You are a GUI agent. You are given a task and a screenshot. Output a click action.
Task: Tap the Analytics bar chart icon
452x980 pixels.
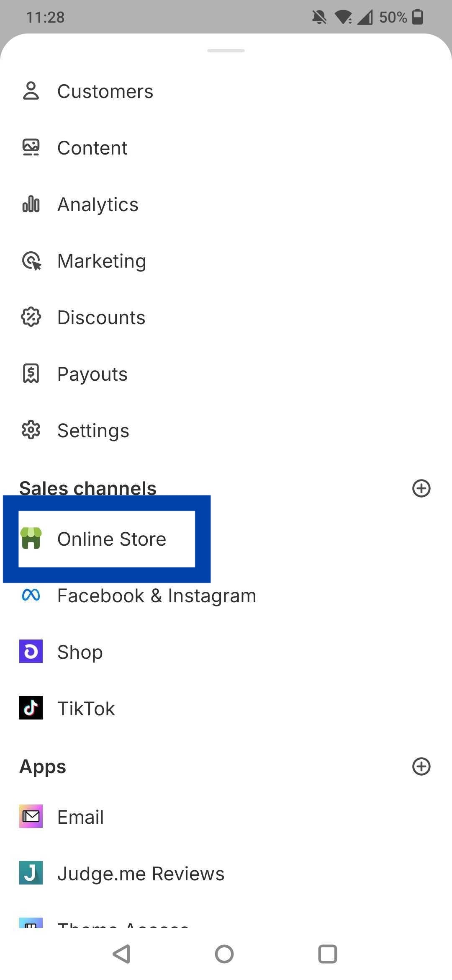click(x=31, y=204)
